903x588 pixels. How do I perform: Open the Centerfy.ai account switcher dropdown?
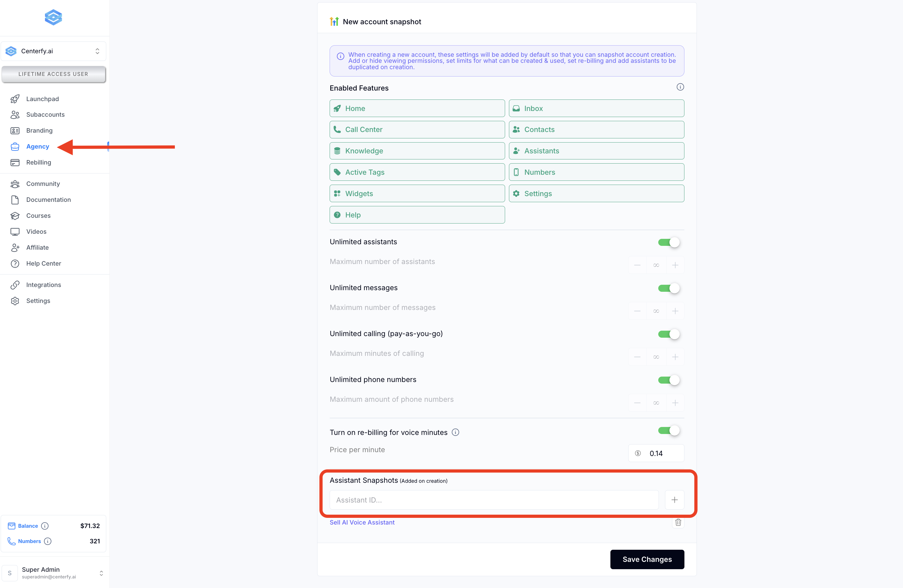point(54,51)
